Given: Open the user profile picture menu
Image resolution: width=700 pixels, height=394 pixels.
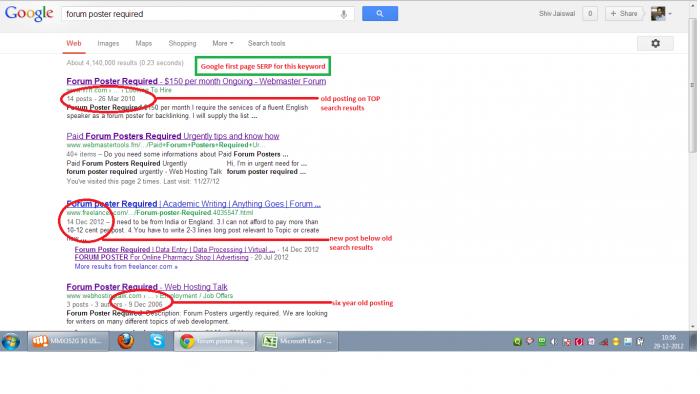Looking at the screenshot, I should click(x=661, y=13).
